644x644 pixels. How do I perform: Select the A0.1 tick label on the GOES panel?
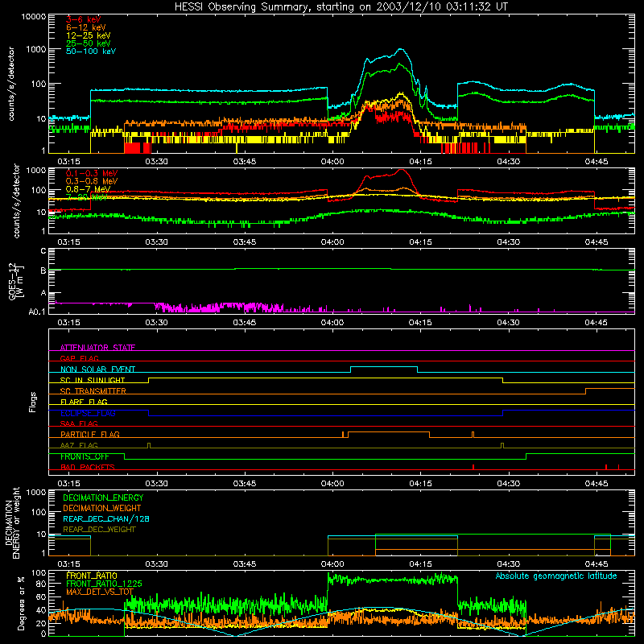pos(37,312)
